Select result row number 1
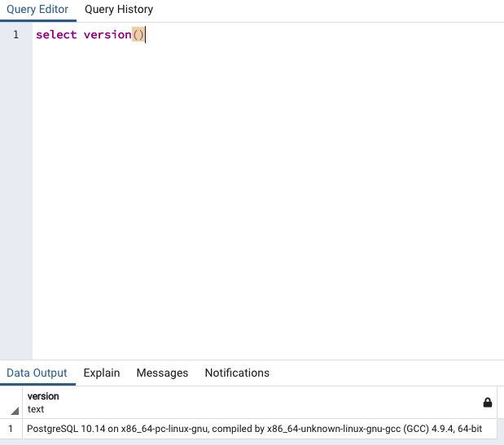Viewport: 504px width, 445px height. coord(11,429)
